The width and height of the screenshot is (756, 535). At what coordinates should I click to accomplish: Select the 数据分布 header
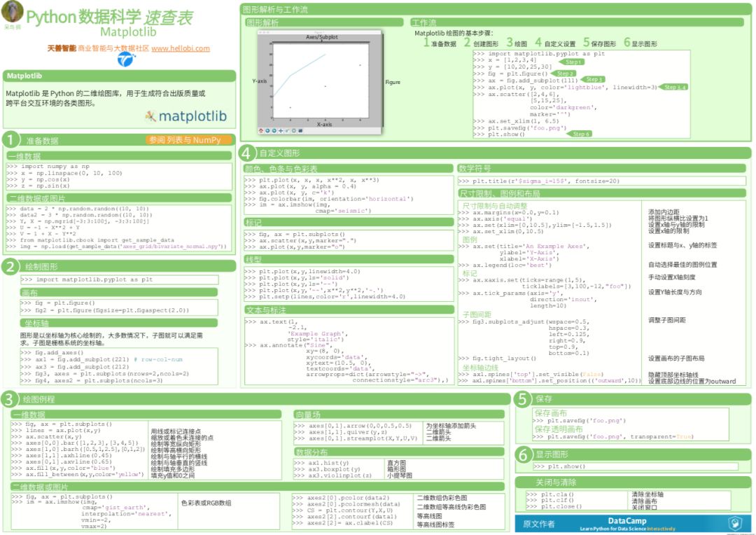point(399,452)
